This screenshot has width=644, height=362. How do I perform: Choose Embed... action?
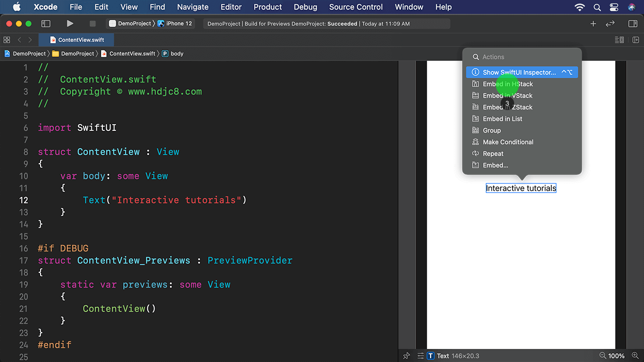coord(522,165)
